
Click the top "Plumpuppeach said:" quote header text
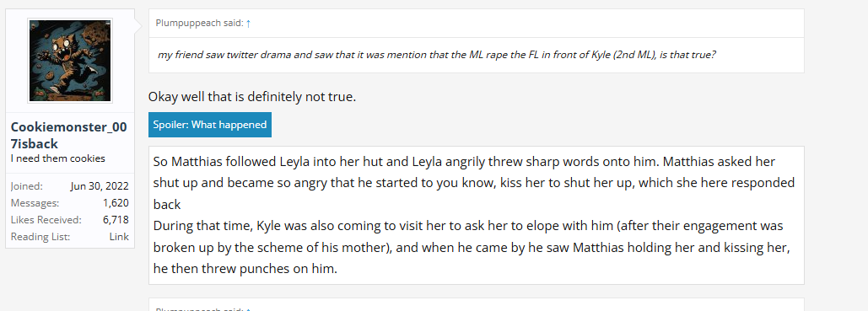[199, 24]
